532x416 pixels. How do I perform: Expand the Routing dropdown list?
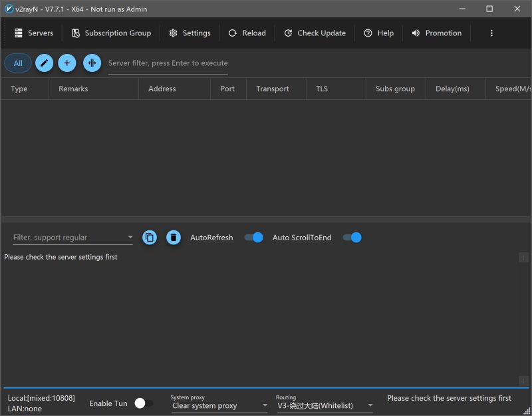click(x=325, y=405)
